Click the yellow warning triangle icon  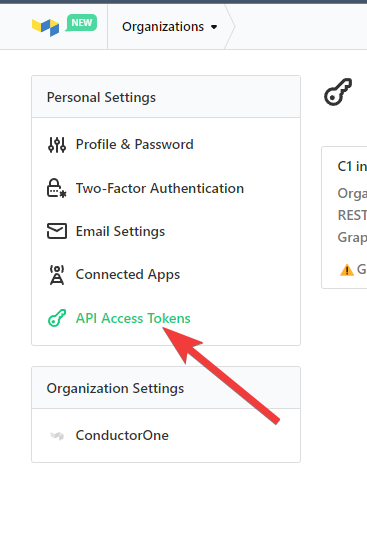click(x=347, y=270)
